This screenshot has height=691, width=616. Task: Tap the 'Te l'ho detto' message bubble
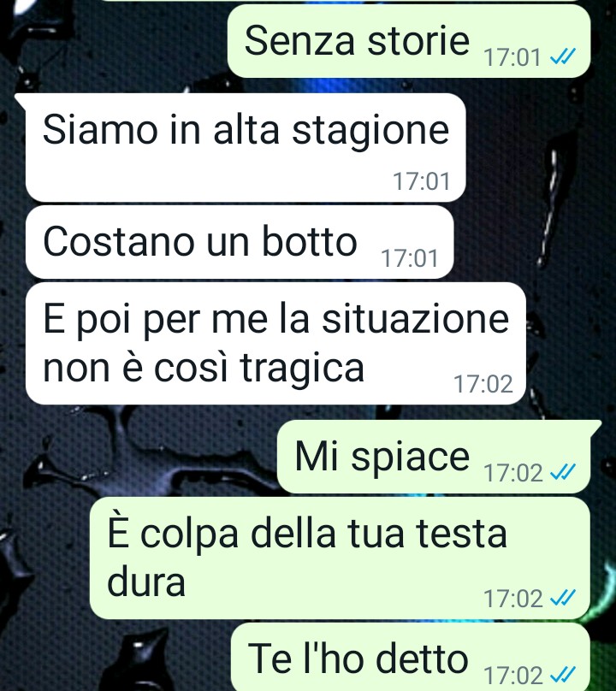coord(411,657)
